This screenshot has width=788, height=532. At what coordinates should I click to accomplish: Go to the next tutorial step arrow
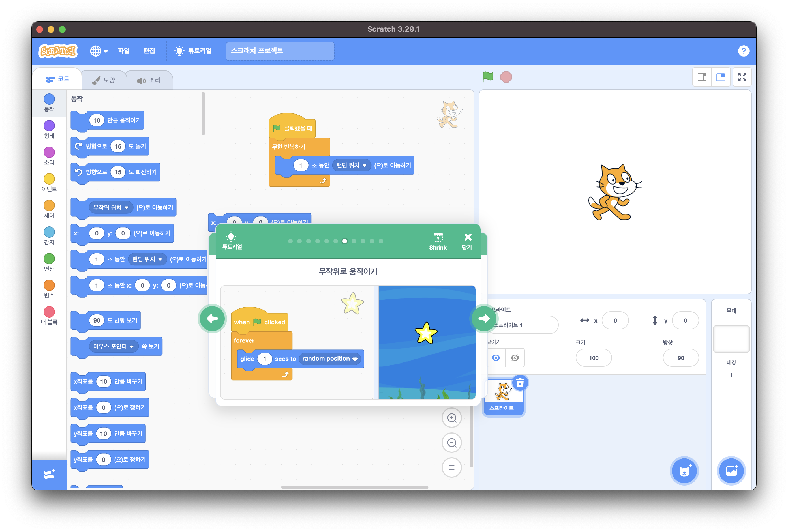(x=483, y=318)
